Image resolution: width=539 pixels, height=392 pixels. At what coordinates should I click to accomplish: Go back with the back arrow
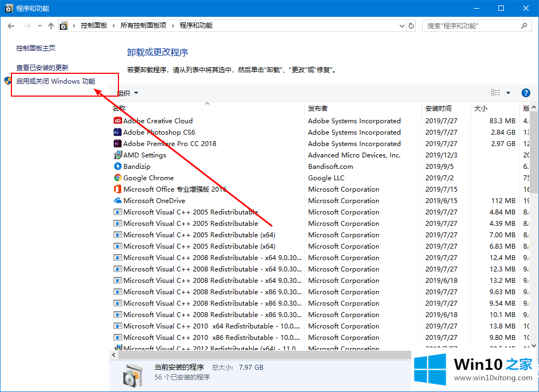[x=11, y=26]
